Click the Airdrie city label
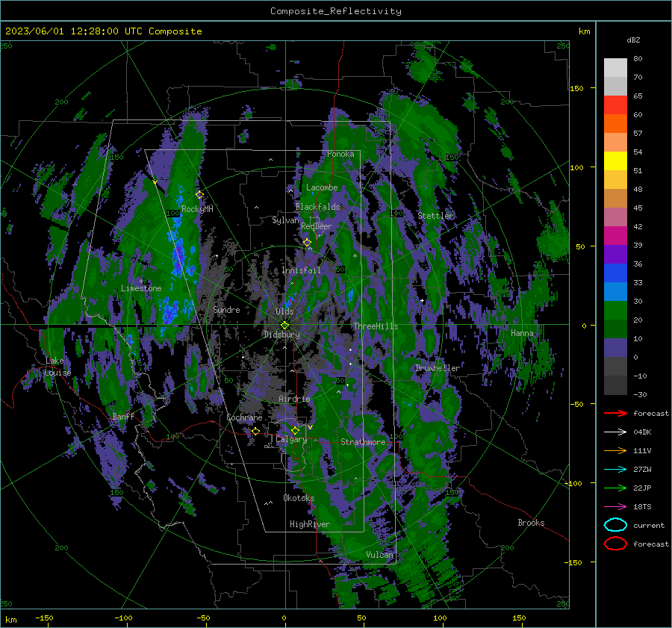 coord(294,399)
